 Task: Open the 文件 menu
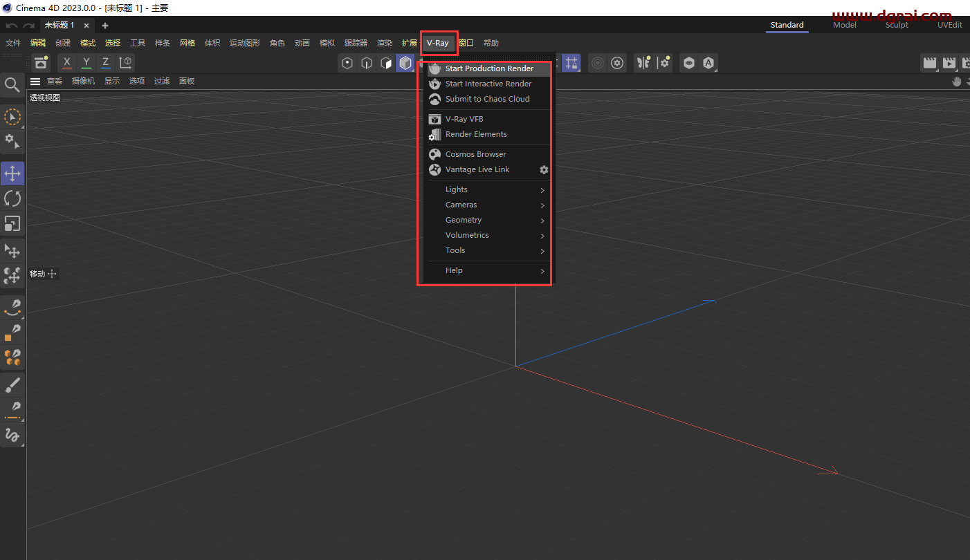coord(13,43)
